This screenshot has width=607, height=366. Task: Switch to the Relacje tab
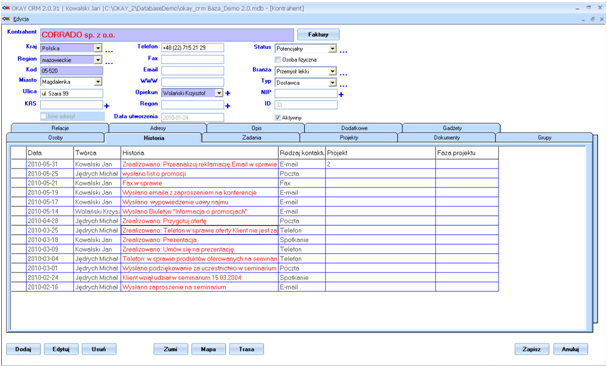point(60,128)
